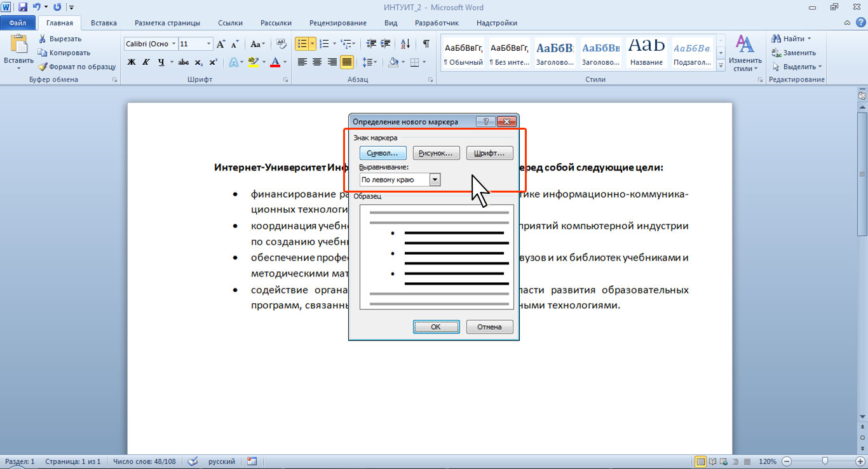Apply red font color (A)
This screenshot has height=469, width=868.
click(x=275, y=62)
